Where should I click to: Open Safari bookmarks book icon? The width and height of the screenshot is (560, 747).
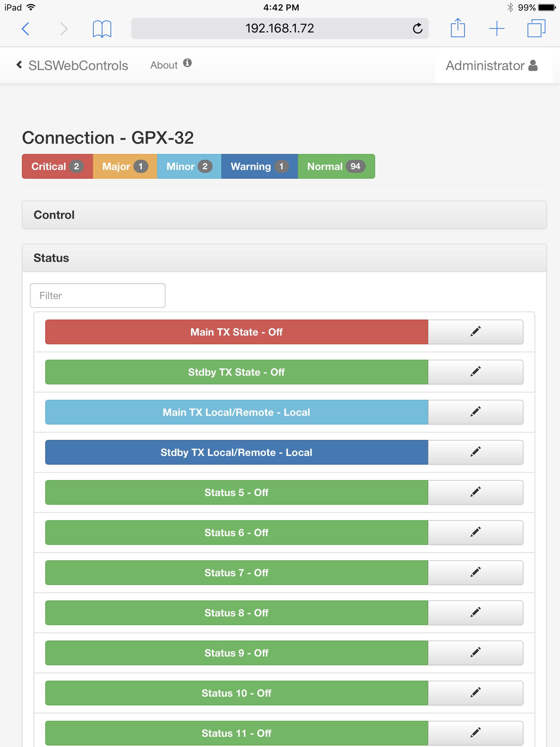point(102,28)
